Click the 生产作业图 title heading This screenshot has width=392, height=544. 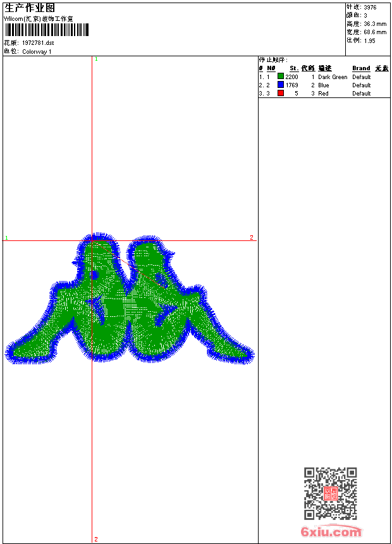pyautogui.click(x=30, y=8)
